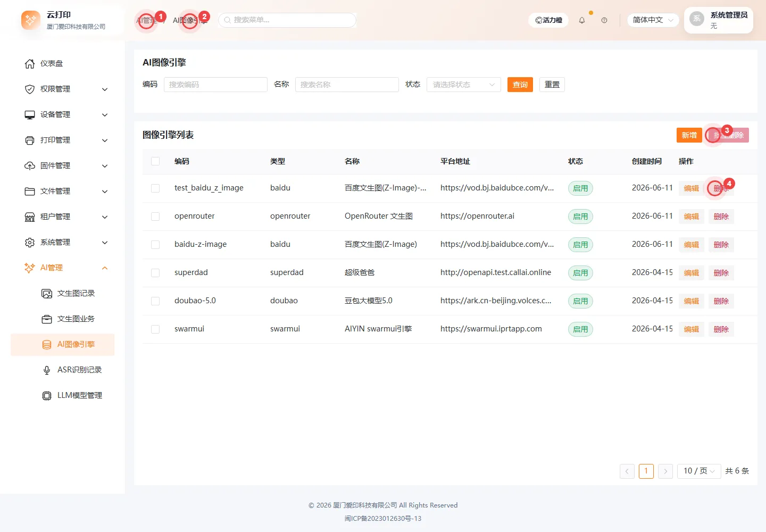Viewport: 766px width, 532px height.
Task: Click 编辑 for the swarmui row
Action: pyautogui.click(x=692, y=329)
